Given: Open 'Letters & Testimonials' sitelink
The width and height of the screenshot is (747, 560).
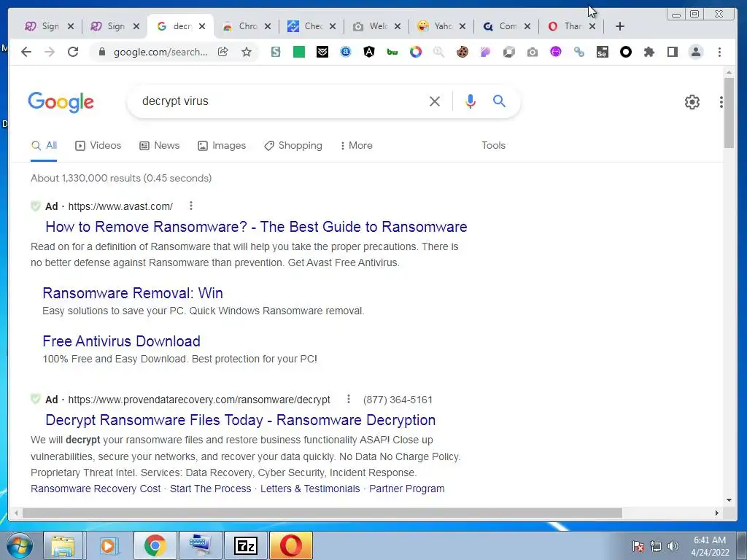Looking at the screenshot, I should [310, 489].
